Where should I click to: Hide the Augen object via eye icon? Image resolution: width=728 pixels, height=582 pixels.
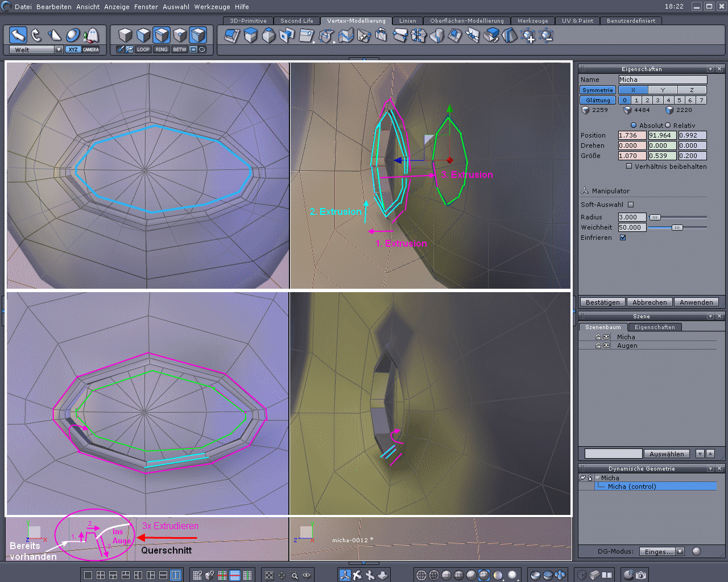(606, 346)
